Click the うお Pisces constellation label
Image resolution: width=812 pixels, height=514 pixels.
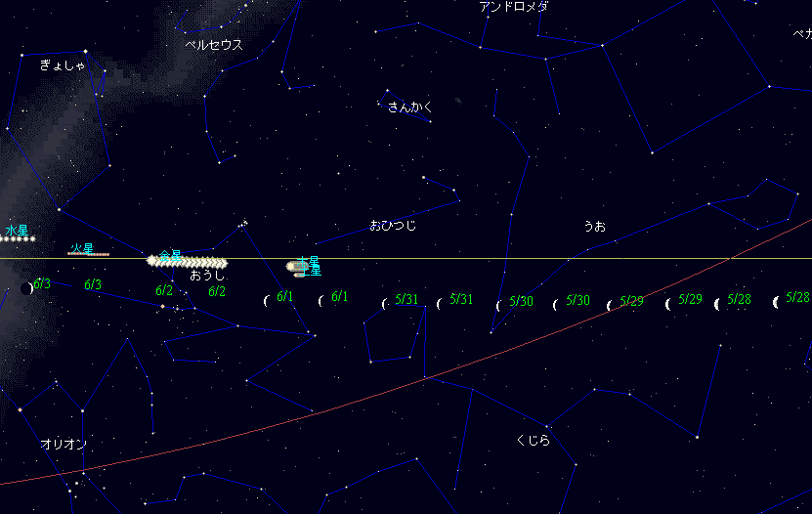click(594, 226)
